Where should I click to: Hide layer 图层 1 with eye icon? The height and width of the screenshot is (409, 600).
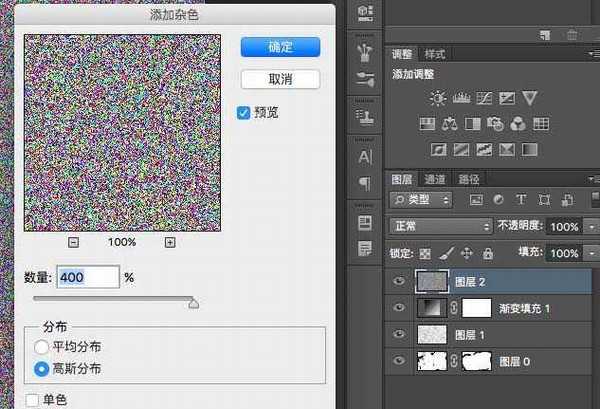pos(400,334)
